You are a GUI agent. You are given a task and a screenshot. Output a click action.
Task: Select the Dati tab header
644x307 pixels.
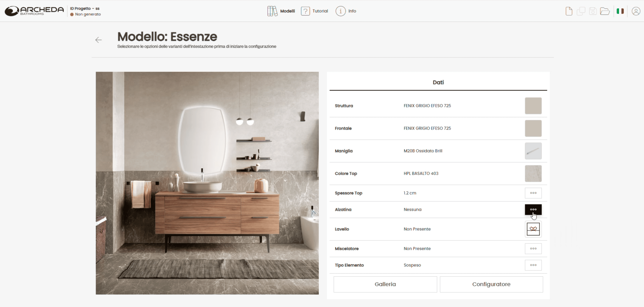tap(438, 82)
